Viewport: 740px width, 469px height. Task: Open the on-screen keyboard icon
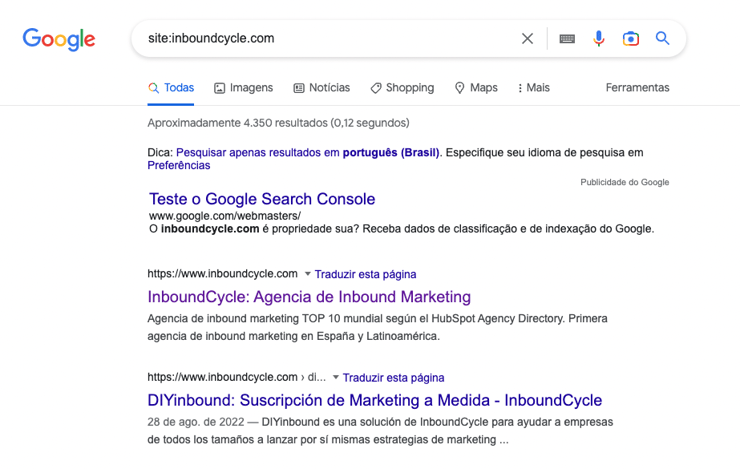[x=567, y=39]
